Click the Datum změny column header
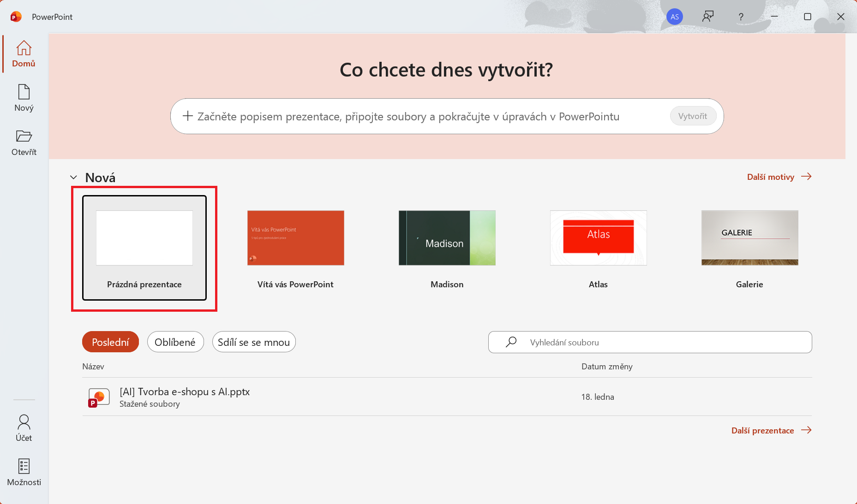 pos(607,367)
